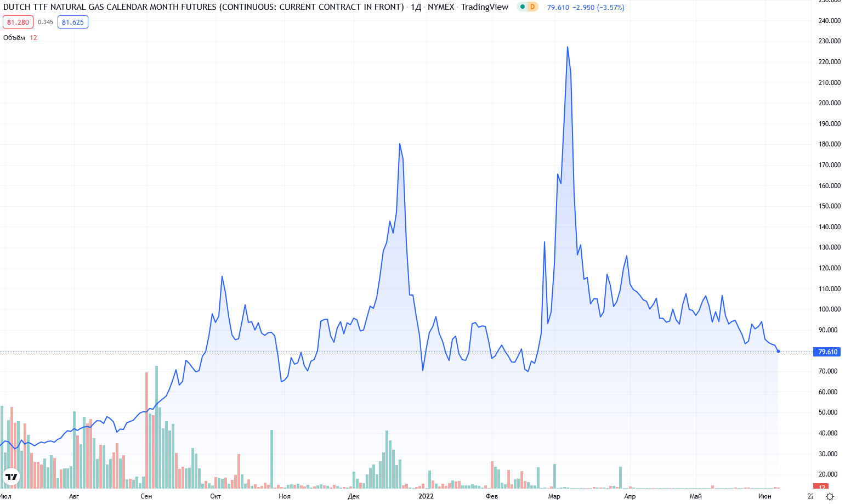The height and width of the screenshot is (504, 845).
Task: Click the green market status dot
Action: click(x=522, y=7)
